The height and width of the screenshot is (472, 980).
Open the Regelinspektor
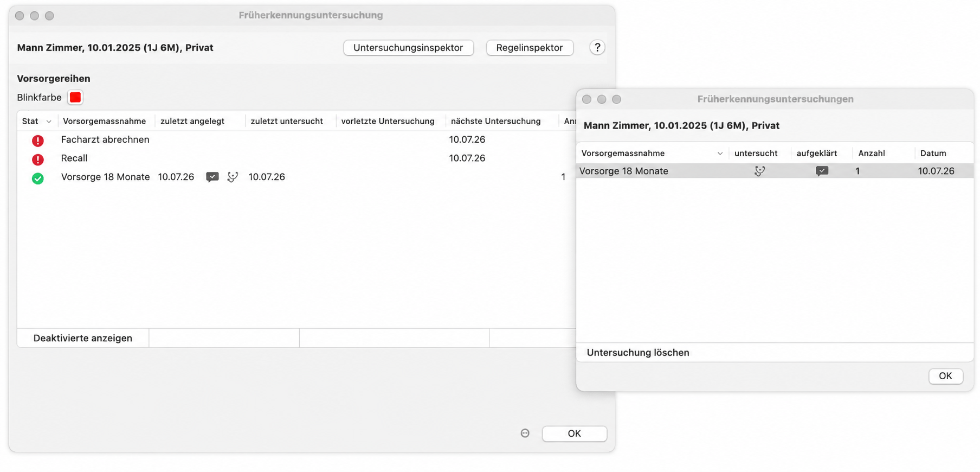pyautogui.click(x=530, y=48)
